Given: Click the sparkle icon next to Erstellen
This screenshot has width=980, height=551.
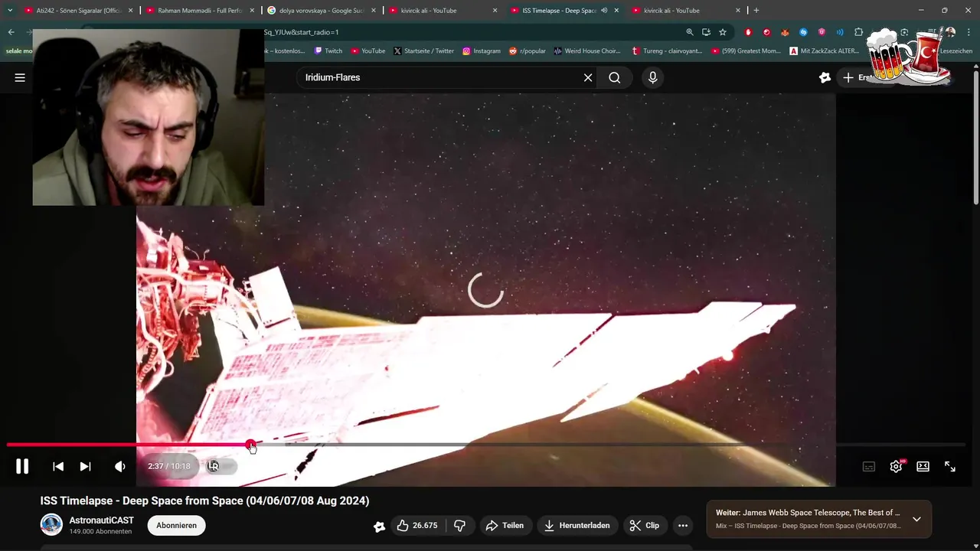Looking at the screenshot, I should [825, 77].
